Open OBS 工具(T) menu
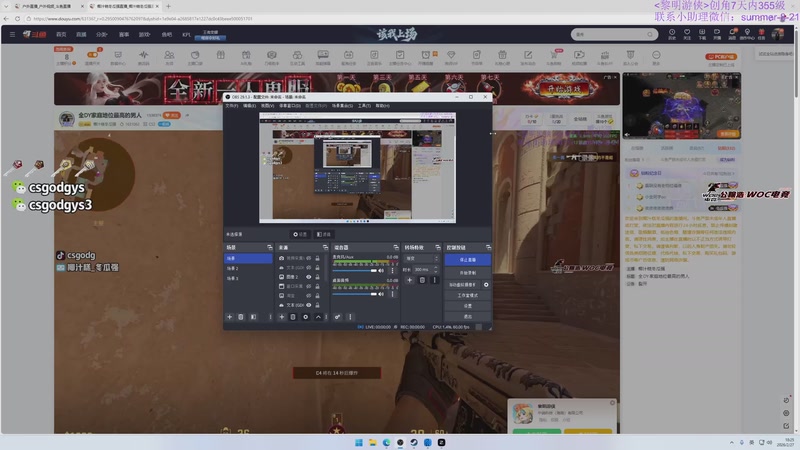Image resolution: width=800 pixels, height=450 pixels. click(x=364, y=106)
